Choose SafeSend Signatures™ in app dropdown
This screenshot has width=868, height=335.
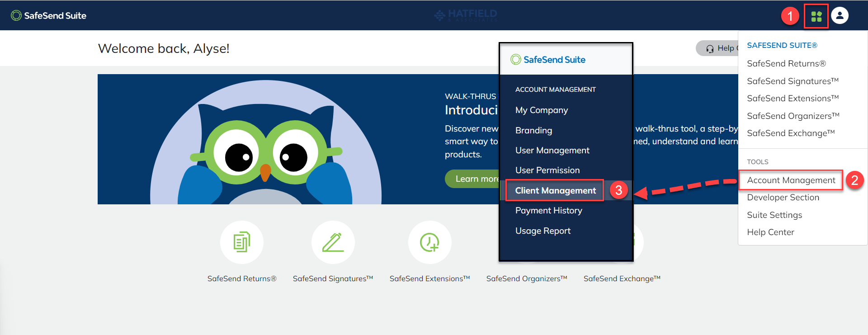[793, 81]
